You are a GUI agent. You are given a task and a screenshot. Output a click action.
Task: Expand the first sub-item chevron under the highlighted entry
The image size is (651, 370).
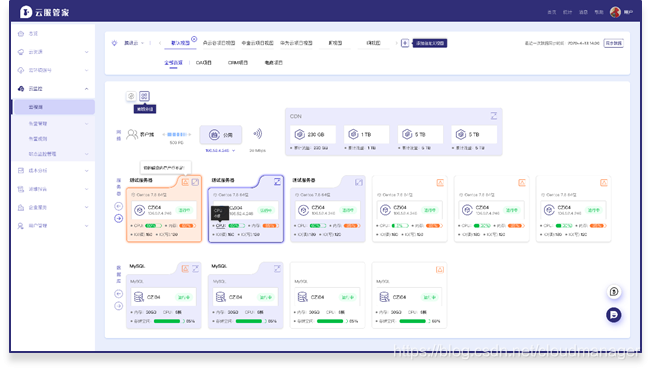(x=86, y=124)
